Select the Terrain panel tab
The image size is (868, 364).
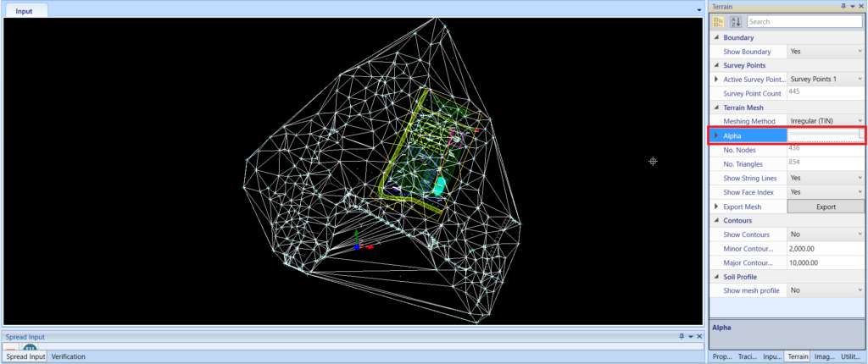click(x=798, y=357)
